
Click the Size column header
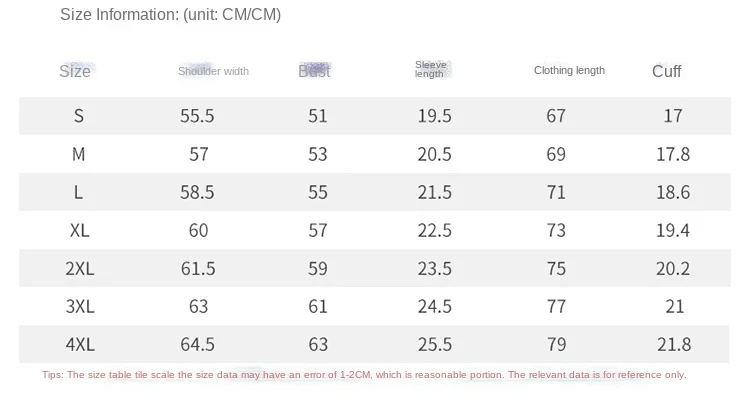point(75,71)
